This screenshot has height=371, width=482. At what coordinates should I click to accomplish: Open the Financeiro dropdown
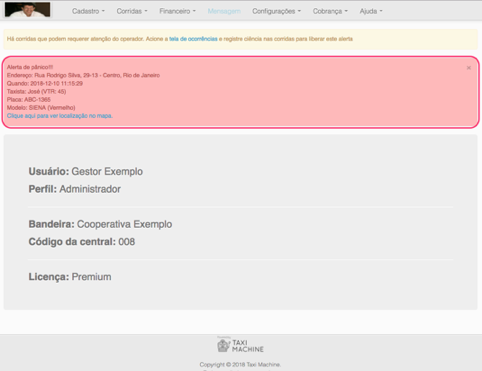tap(177, 11)
